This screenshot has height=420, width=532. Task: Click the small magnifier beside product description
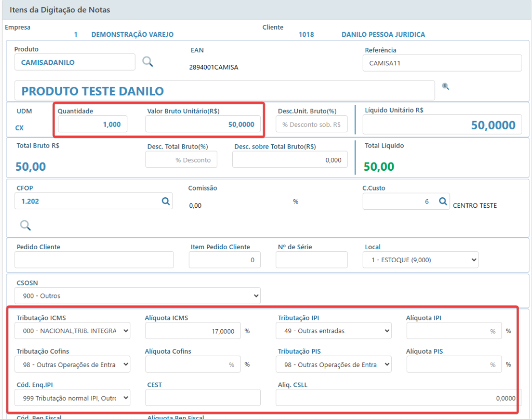tap(445, 87)
